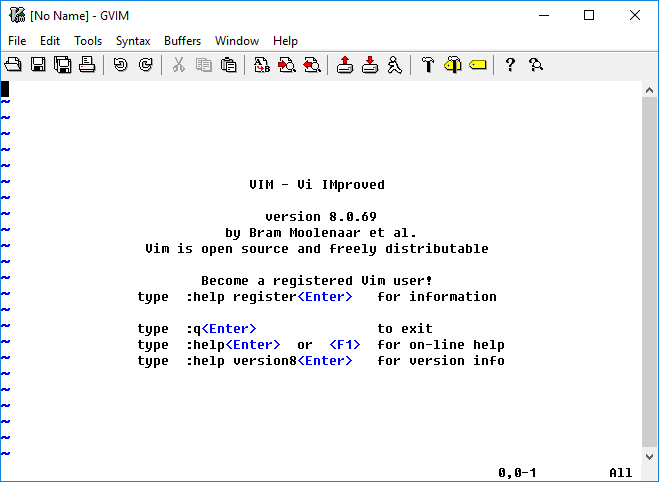Click the Save current file icon
Screen dimensions: 659x482
(38, 65)
